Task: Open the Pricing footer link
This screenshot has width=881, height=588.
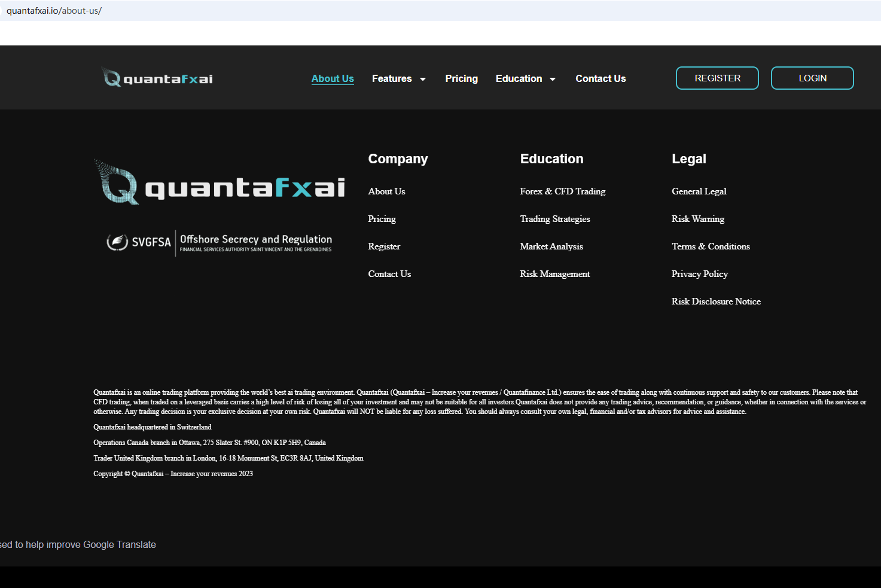Action: (x=382, y=219)
